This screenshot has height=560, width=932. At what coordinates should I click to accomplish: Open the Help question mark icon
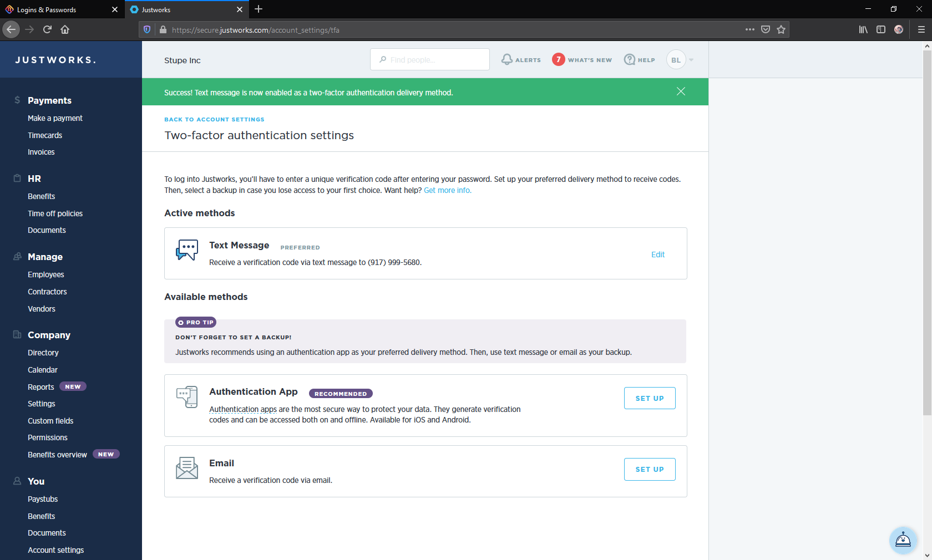point(629,59)
